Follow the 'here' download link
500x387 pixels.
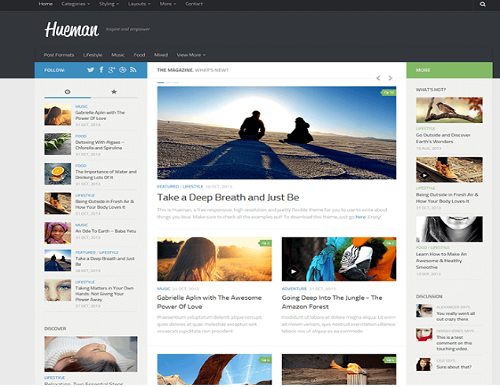[361, 217]
